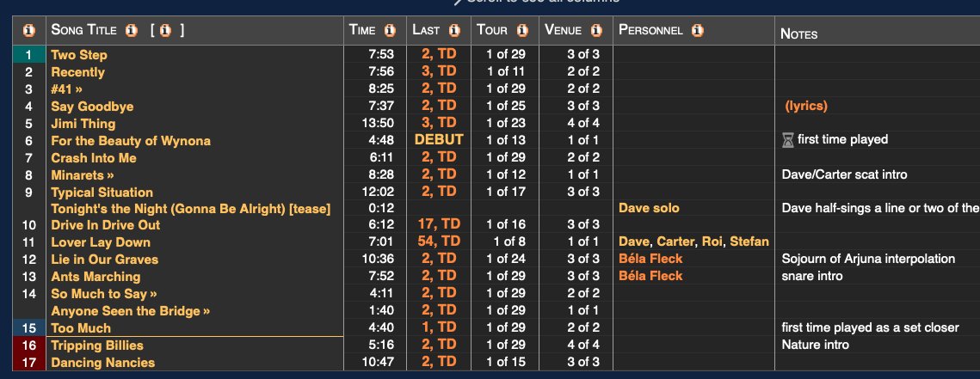Click the info icon in the number column header
The image size is (980, 379).
tap(28, 30)
